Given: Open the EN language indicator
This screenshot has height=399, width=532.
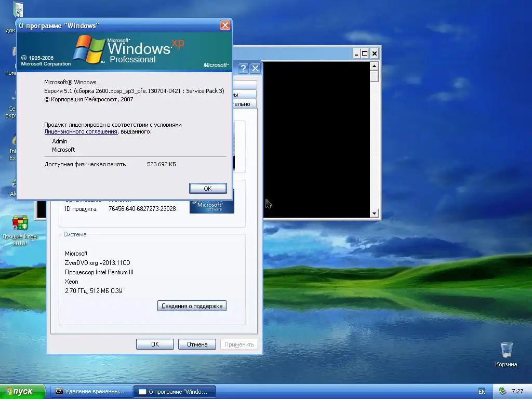Looking at the screenshot, I should click(482, 392).
